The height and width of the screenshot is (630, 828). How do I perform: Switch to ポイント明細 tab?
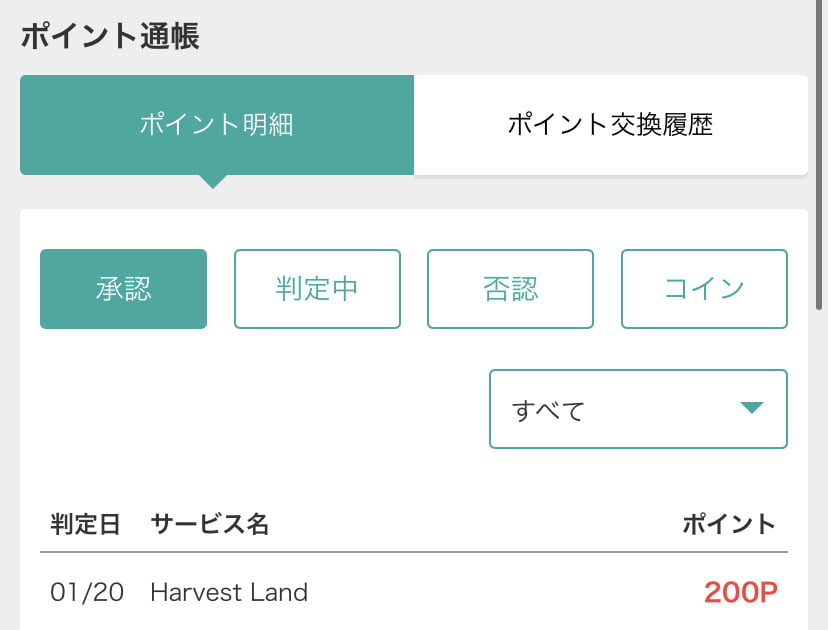(x=217, y=125)
